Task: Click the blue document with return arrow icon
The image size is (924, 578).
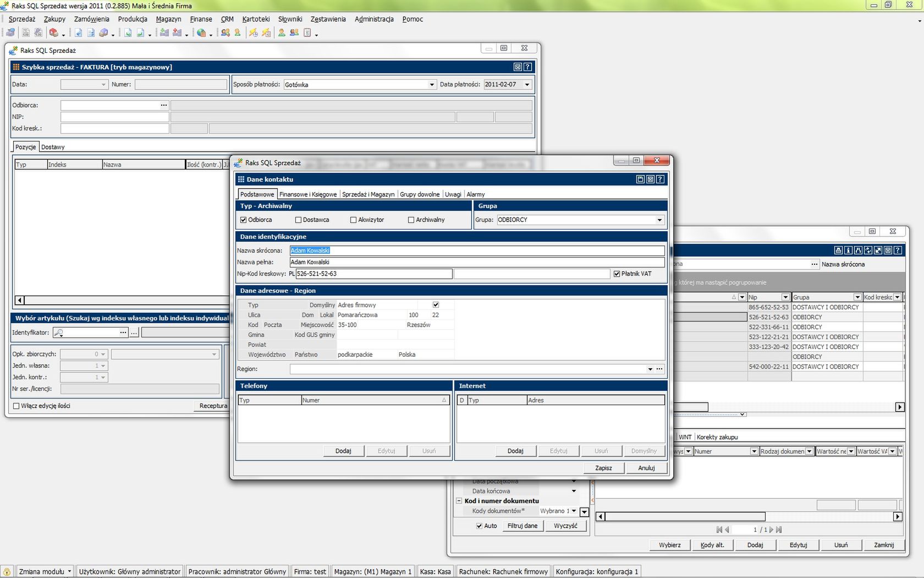Action: point(78,33)
